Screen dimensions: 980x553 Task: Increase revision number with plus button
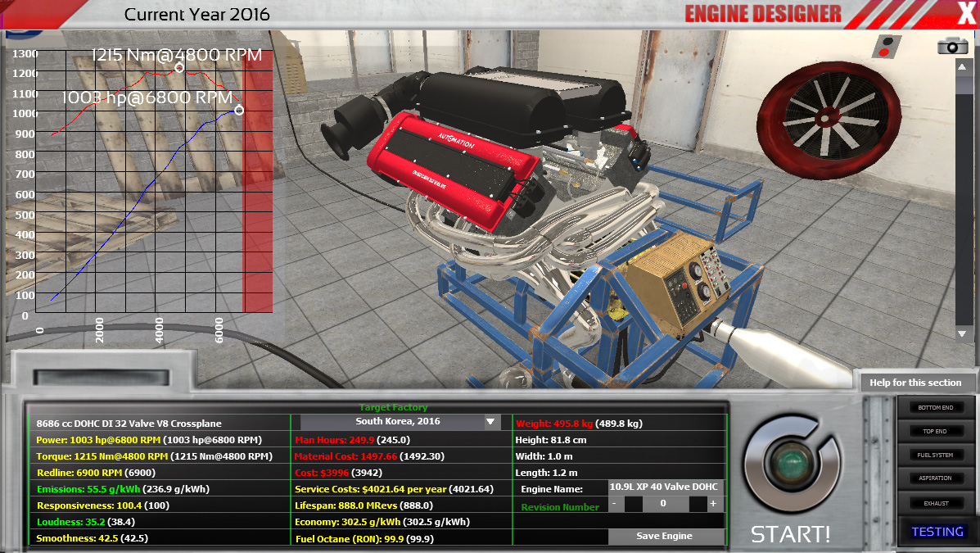click(713, 504)
